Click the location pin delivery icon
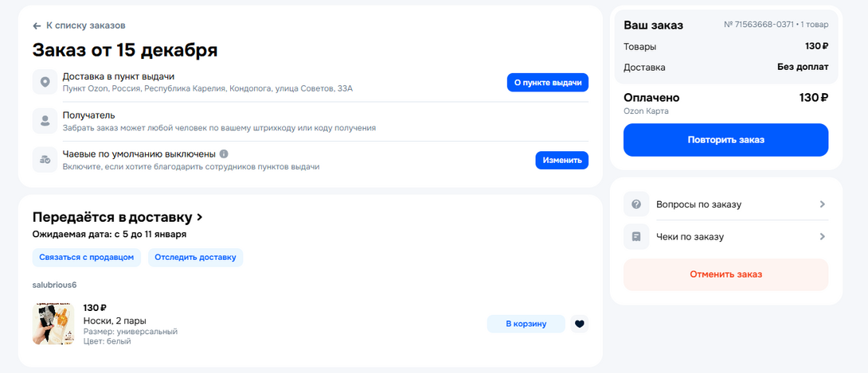Screen dimensions: 868x373 (45, 82)
